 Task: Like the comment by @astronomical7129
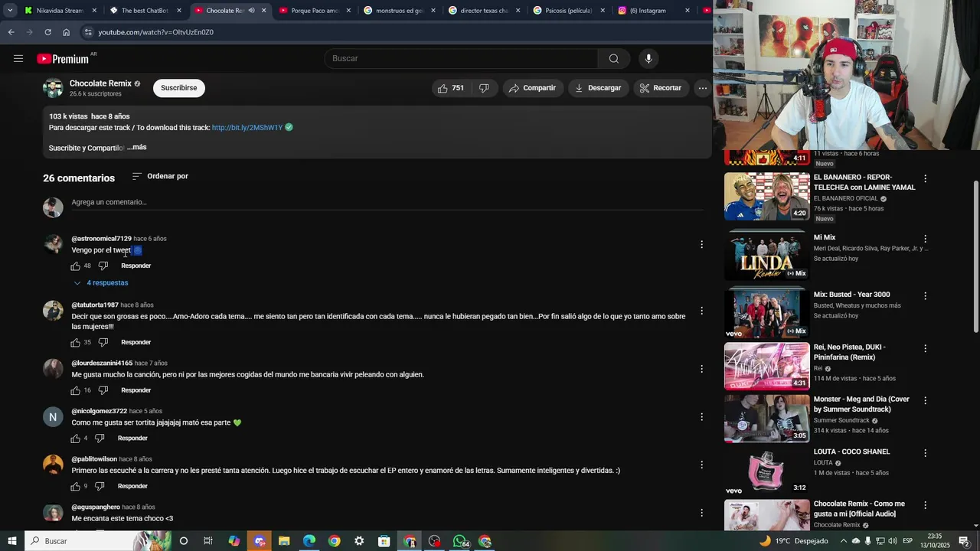click(75, 266)
